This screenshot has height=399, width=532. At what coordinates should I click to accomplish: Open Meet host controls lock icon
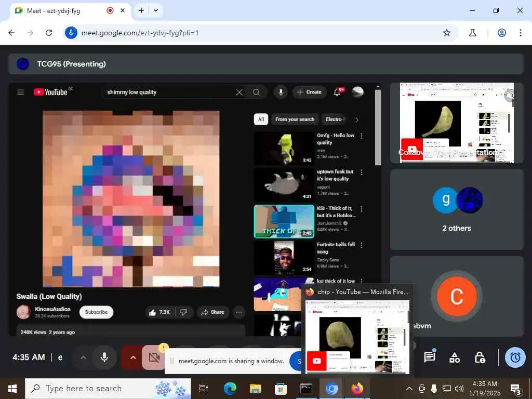point(480,357)
